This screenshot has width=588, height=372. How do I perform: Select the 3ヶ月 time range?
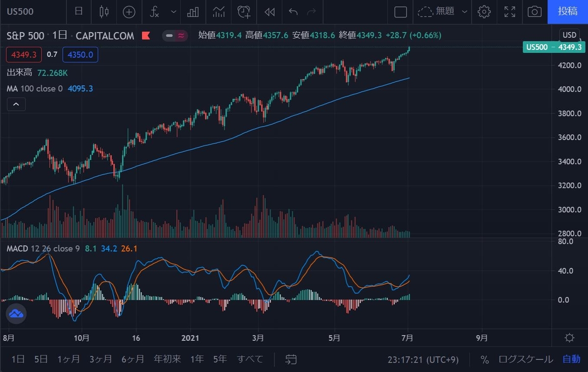pyautogui.click(x=101, y=359)
